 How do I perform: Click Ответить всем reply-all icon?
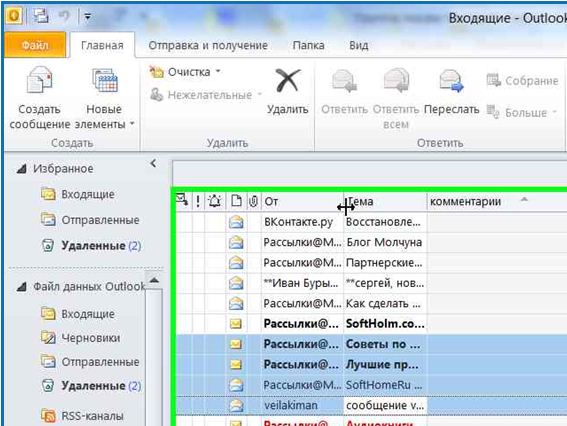click(x=396, y=80)
